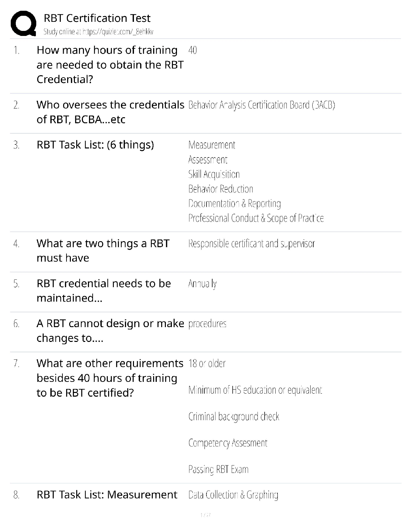411x532 pixels.
Task: Click "Data Collection & Graphing" answer
Action: [x=233, y=495]
